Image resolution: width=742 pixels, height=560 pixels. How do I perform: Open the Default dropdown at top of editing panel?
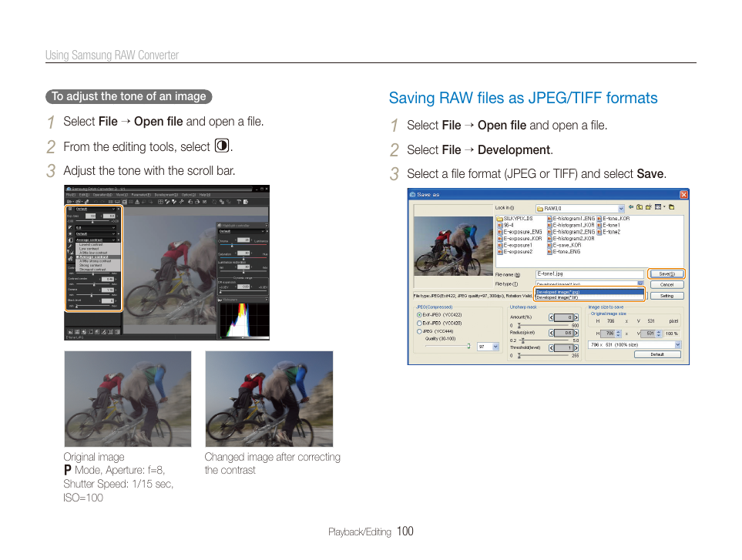coord(95,209)
